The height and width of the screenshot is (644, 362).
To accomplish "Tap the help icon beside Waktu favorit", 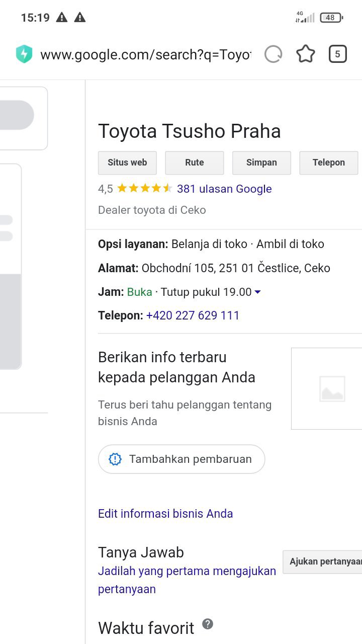I will click(208, 624).
